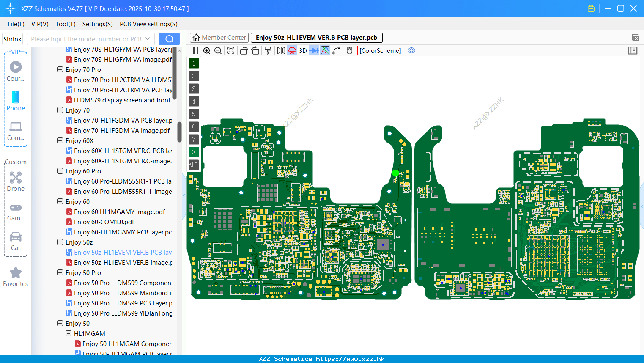Select the Computer category
The image size is (644, 363).
click(x=16, y=131)
